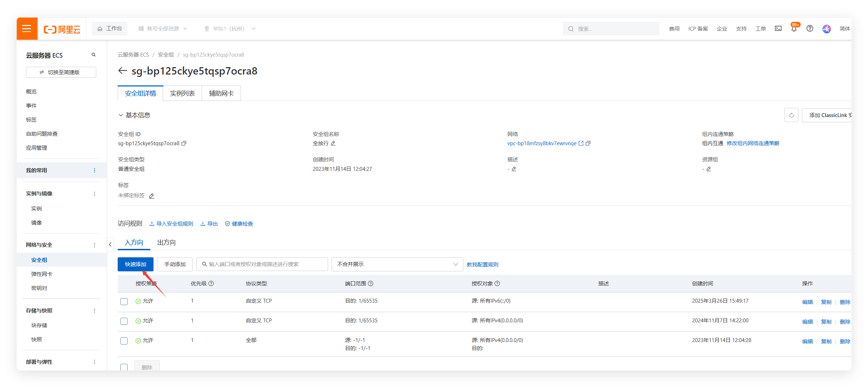Collapse the left sidebar panel

tap(110, 245)
